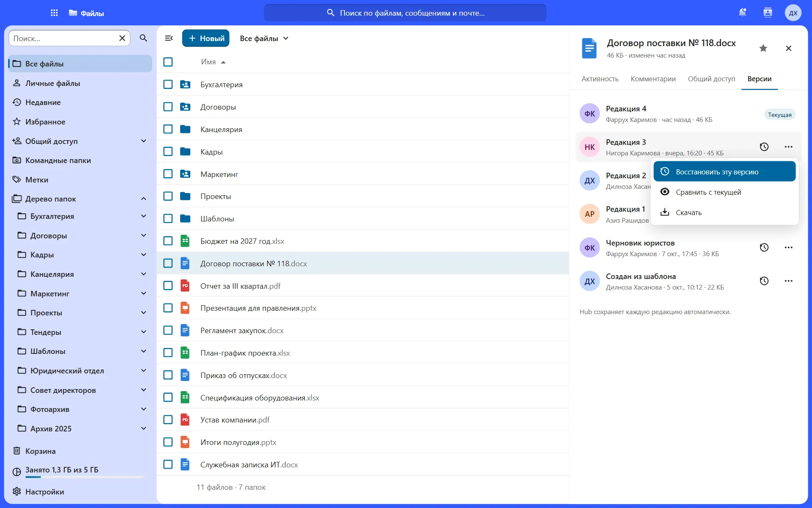The width and height of the screenshot is (812, 508).
Task: Collapse the Дерево папок section
Action: click(143, 199)
